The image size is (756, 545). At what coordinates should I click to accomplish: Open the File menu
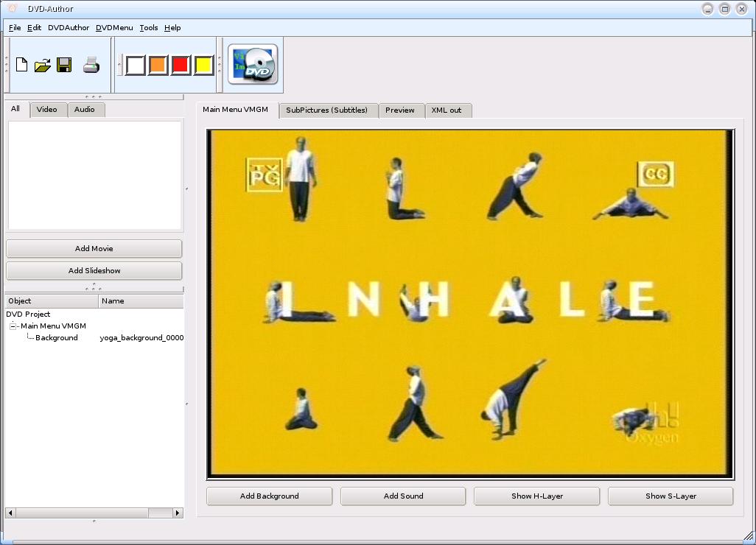[x=15, y=27]
